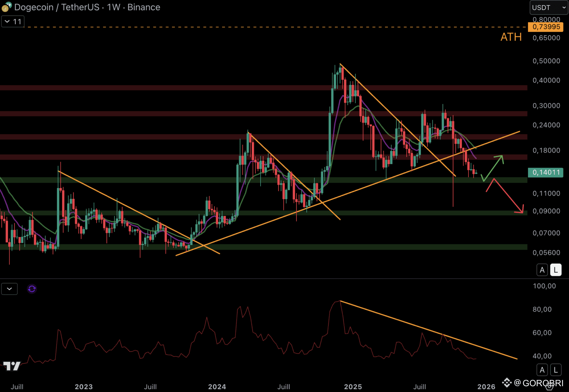This screenshot has height=392, width=569.
Task: Select the green 0,14011 current price label
Action: (546, 172)
